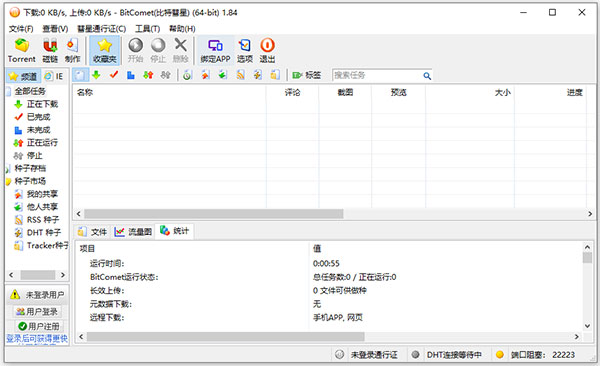Select RSS 种子 in the sidebar
Viewport: 600px width, 366px height.
[x=42, y=220]
